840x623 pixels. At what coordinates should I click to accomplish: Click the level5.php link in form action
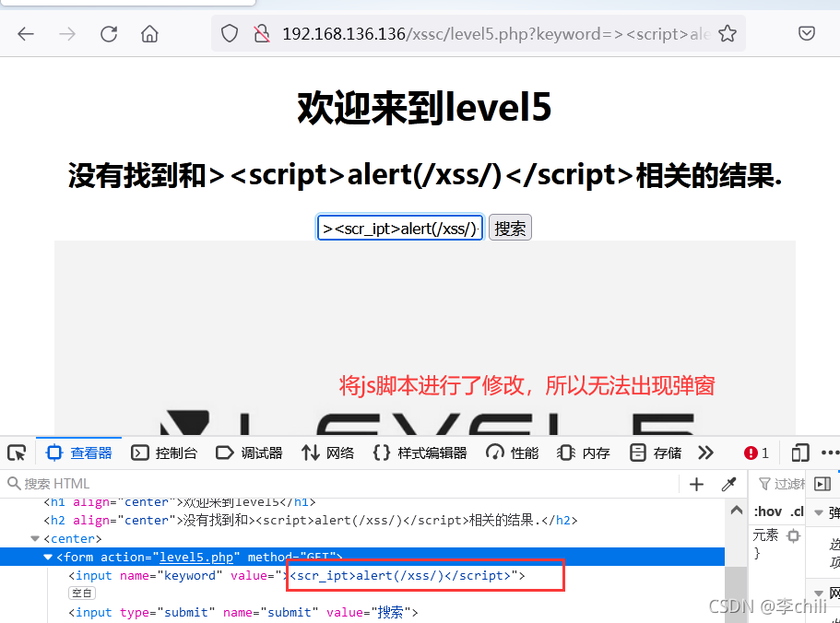click(x=196, y=558)
